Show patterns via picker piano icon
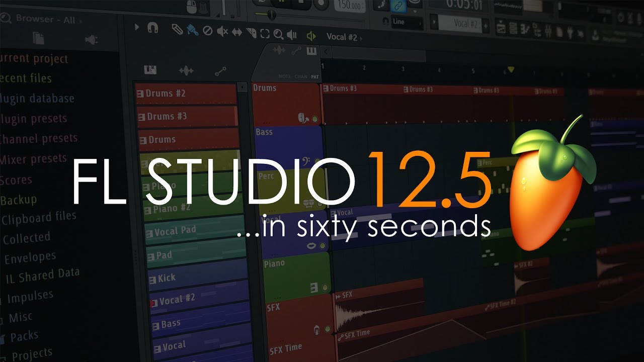 coord(150,69)
